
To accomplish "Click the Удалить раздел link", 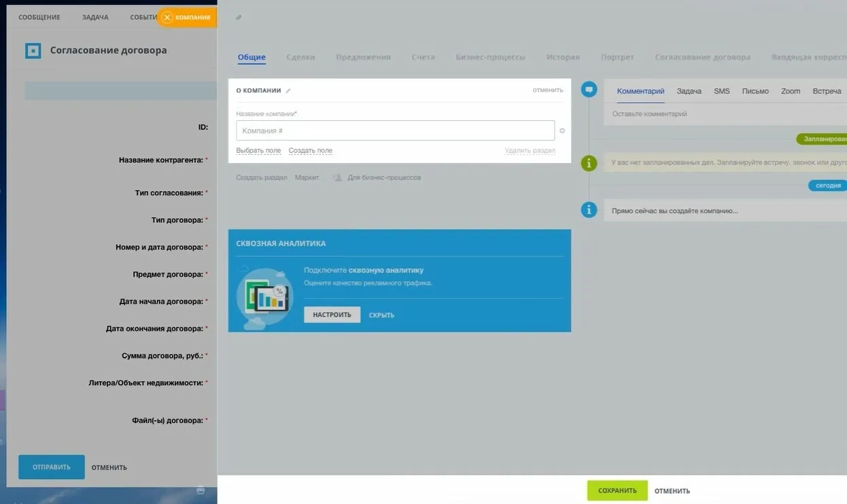I will 530,151.
